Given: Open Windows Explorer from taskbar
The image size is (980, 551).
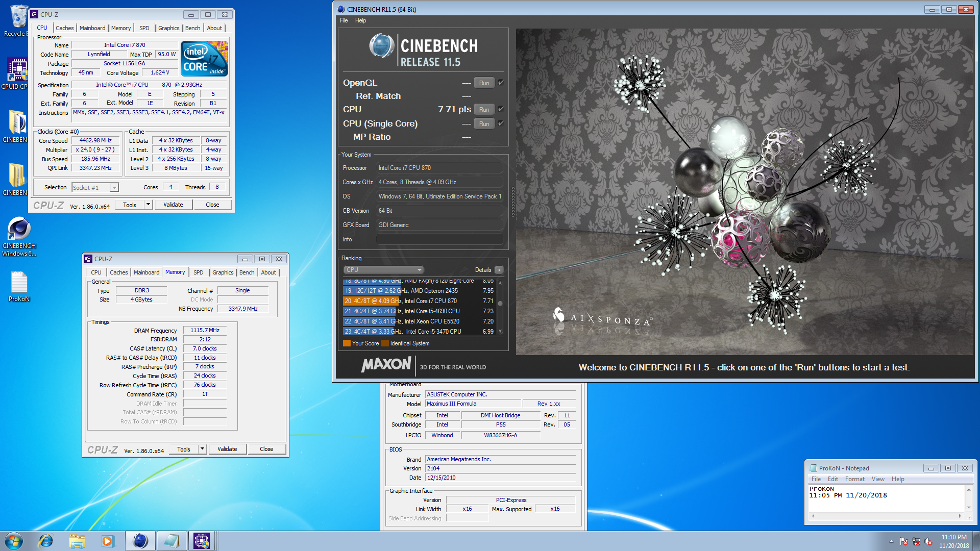Looking at the screenshot, I should 77,541.
